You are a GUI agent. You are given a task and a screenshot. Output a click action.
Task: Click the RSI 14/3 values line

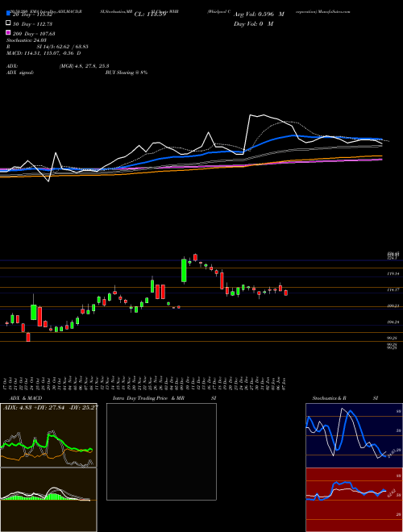point(48,47)
